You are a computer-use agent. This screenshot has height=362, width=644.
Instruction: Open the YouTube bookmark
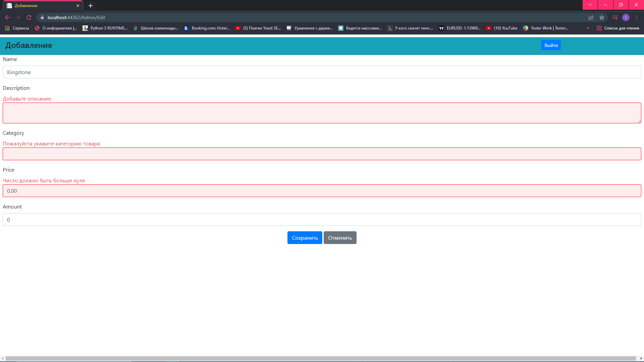[501, 28]
